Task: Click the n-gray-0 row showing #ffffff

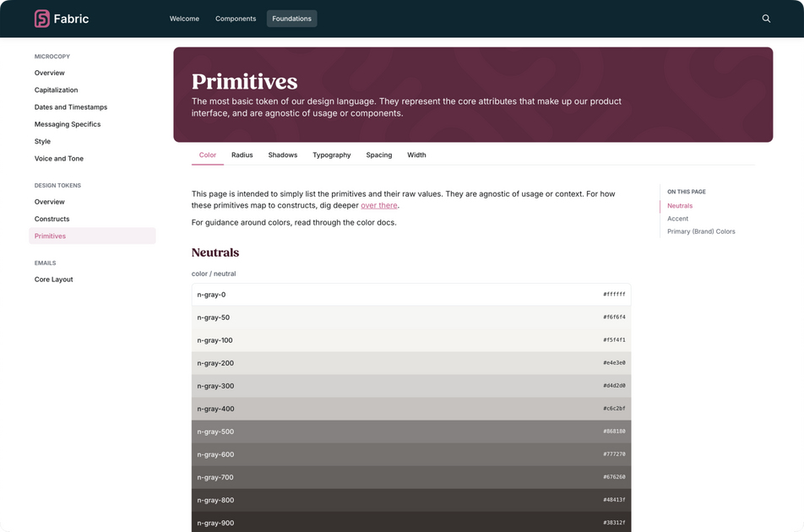Action: (x=410, y=294)
